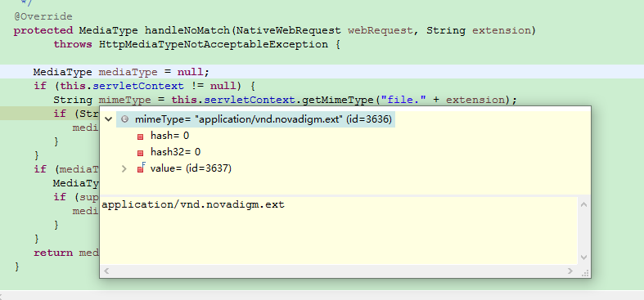The image size is (644, 300).
Task: Click the final field icon beside value
Action: pyautogui.click(x=141, y=168)
